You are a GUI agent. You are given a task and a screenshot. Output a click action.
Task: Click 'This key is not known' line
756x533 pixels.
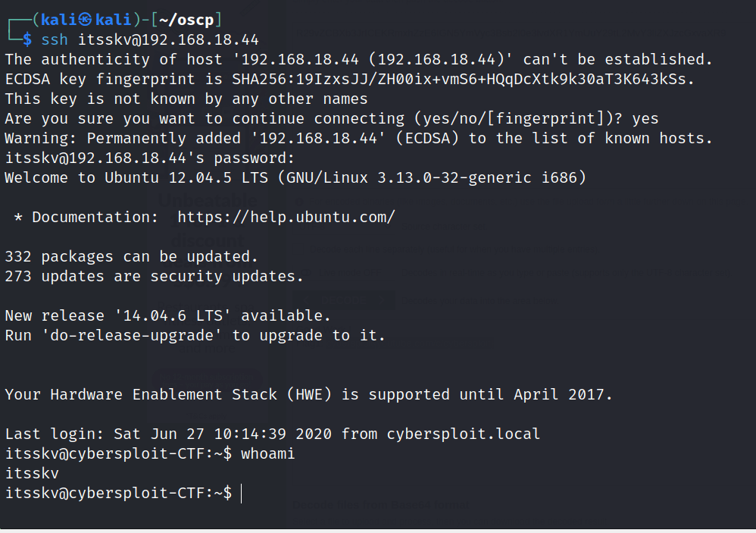[x=186, y=99]
